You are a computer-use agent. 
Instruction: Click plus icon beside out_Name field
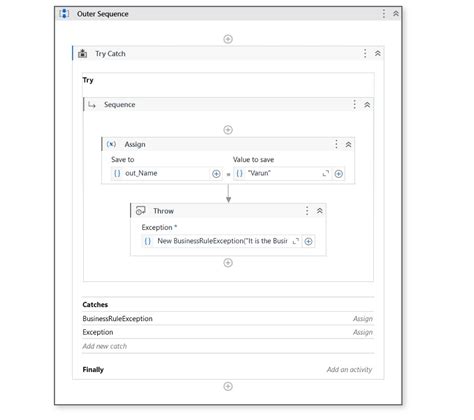tap(216, 174)
